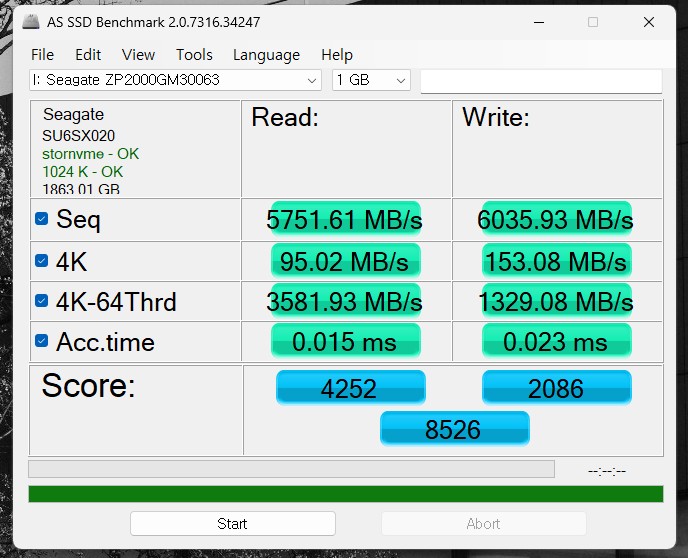688x558 pixels.
Task: Open the Edit menu
Action: pyautogui.click(x=88, y=55)
